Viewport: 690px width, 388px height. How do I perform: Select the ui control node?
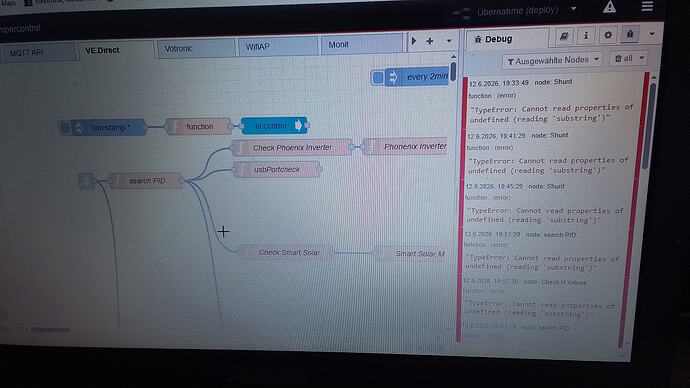click(274, 126)
